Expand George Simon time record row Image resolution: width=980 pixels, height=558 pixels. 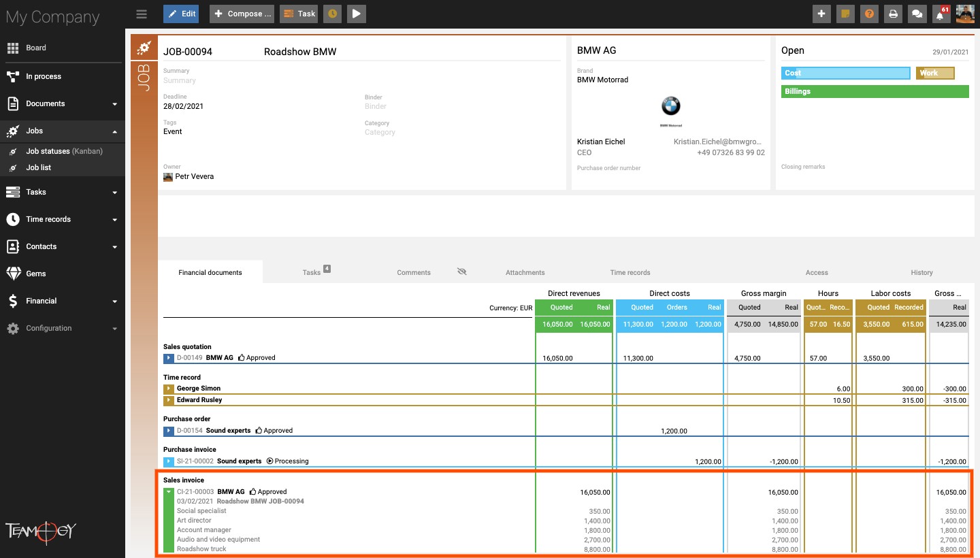click(x=169, y=389)
